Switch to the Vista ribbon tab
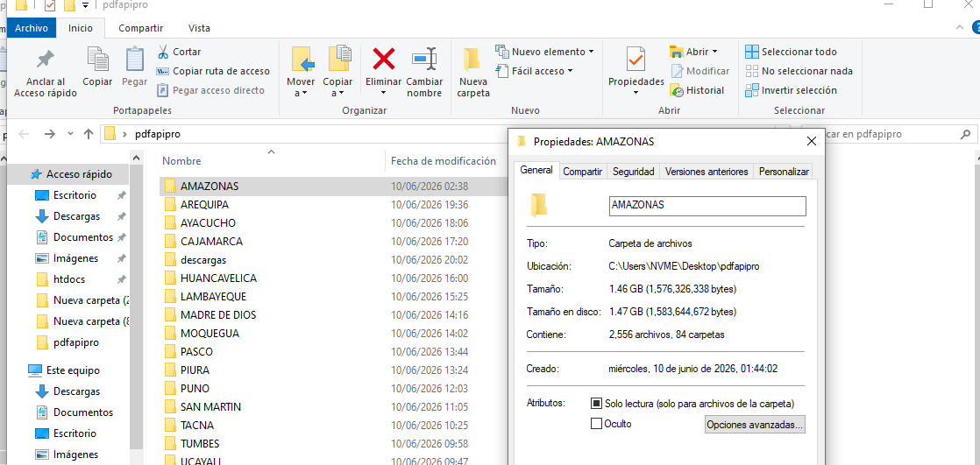980x465 pixels. [199, 28]
